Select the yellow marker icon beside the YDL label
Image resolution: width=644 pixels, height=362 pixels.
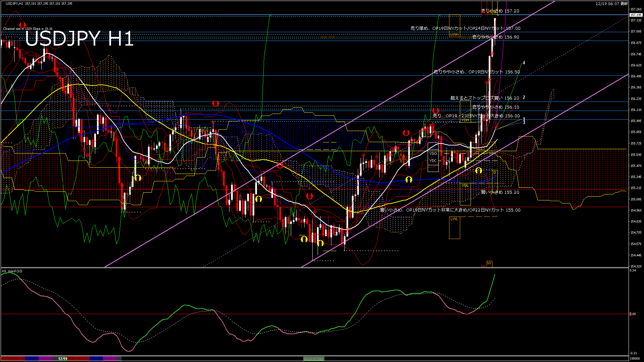478,170
